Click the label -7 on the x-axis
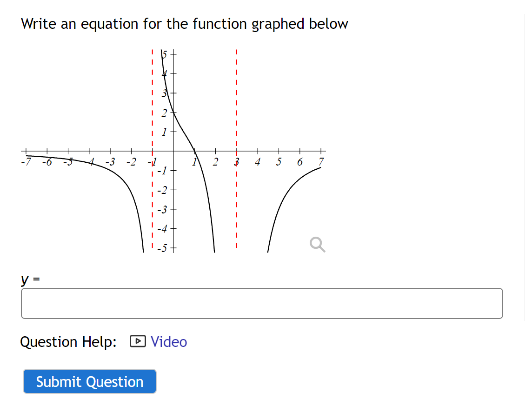The image size is (532, 419). coord(27,162)
